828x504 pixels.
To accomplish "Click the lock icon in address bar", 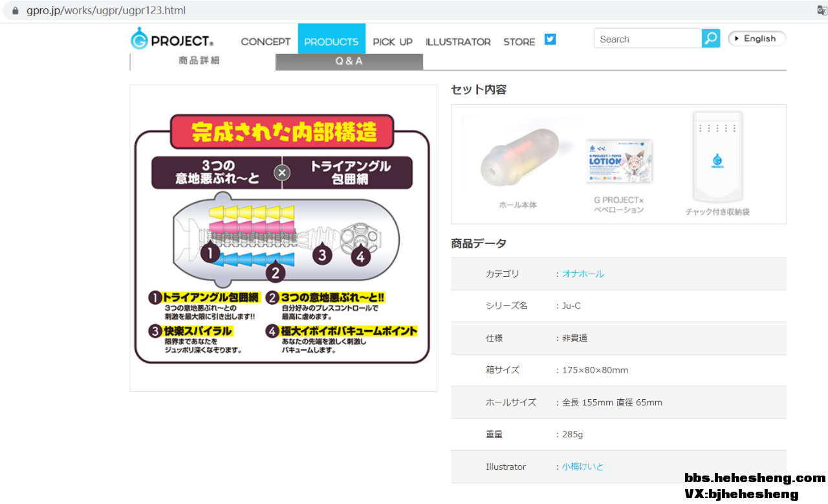I will [x=16, y=11].
